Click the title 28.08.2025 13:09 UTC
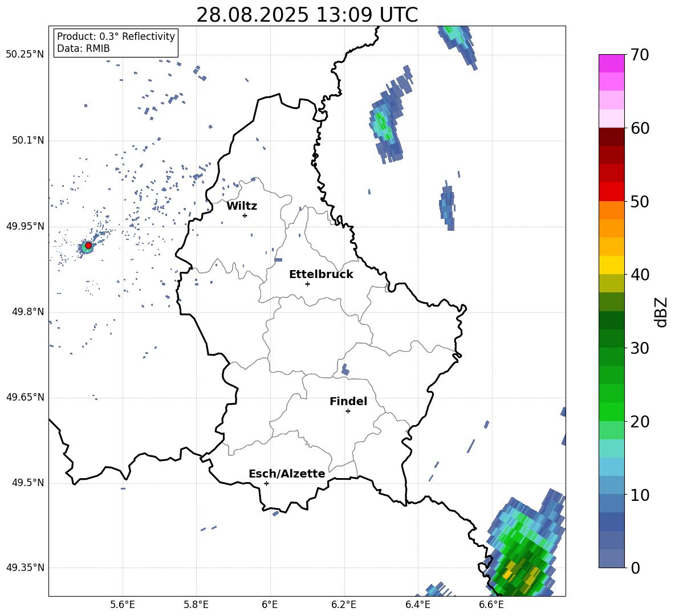 point(307,15)
